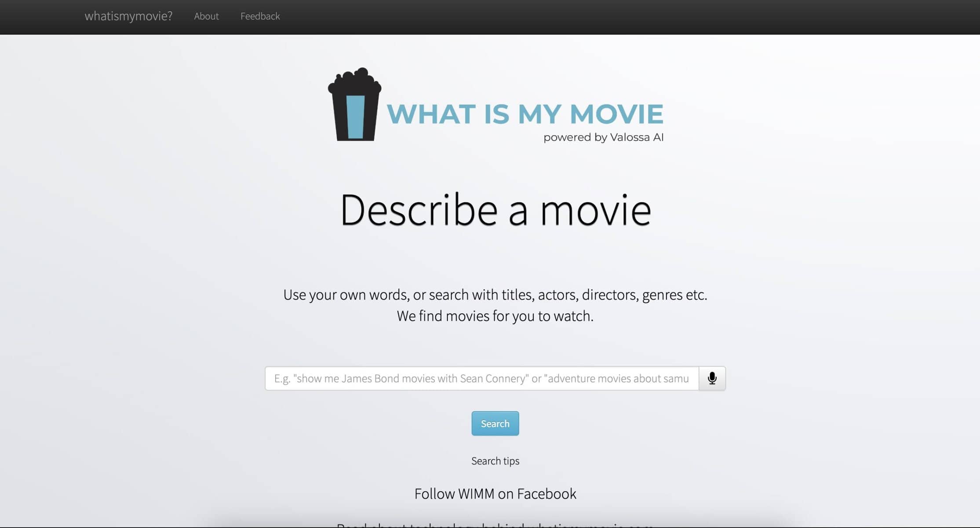Click the 'powered by Valossa AI' logo caption
The width and height of the screenshot is (980, 528).
(603, 137)
